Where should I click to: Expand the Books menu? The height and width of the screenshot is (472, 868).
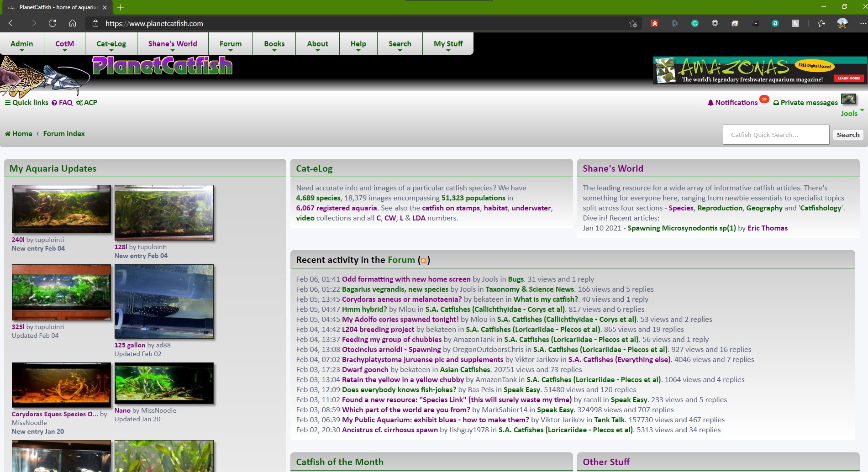click(274, 44)
